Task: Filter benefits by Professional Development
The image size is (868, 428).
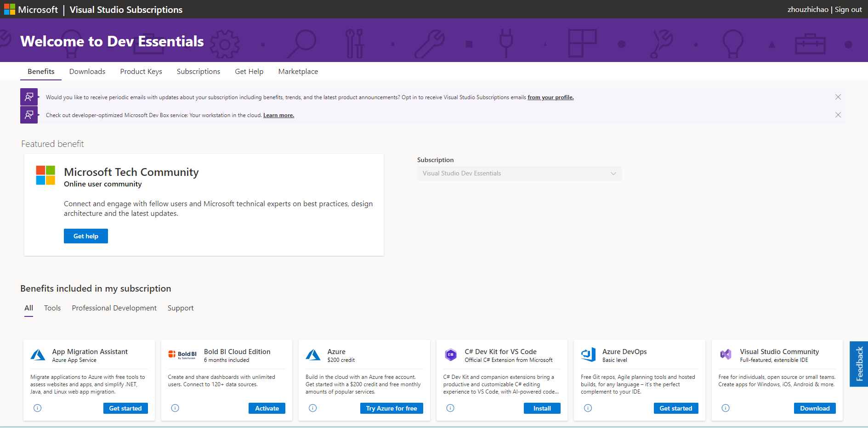Action: tap(114, 308)
